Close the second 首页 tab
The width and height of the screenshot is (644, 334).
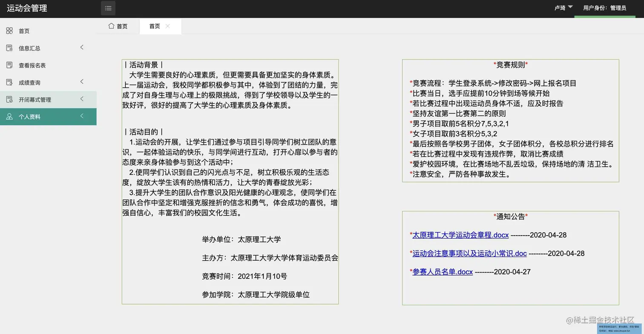[x=168, y=26]
